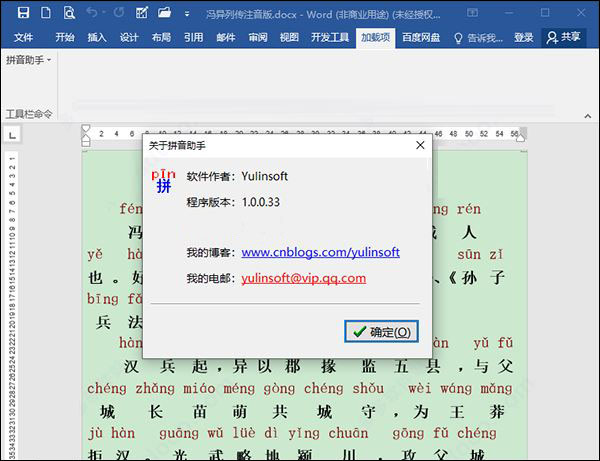Viewport: 600px width, 461px height.
Task: Click the version text 1.0.0.33
Action: (261, 202)
